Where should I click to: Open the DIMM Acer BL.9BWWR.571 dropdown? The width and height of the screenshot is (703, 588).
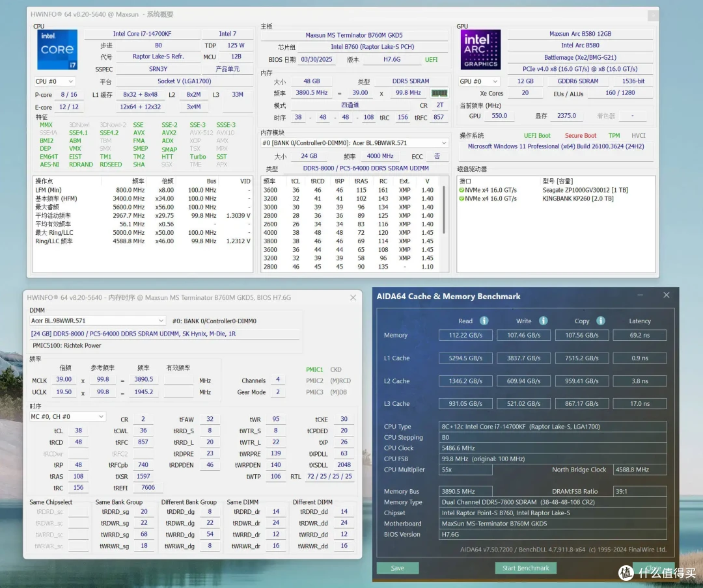pyautogui.click(x=97, y=321)
